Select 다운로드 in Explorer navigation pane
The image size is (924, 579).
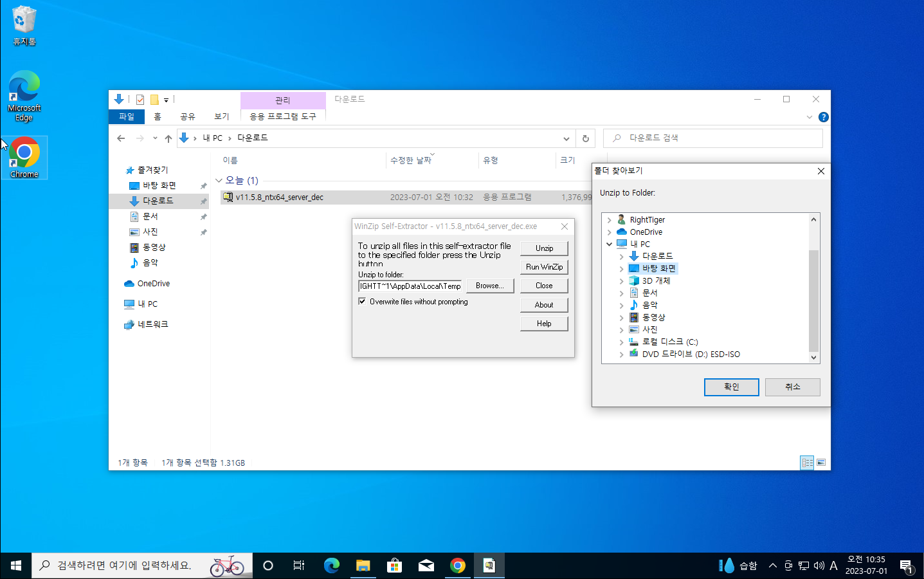pyautogui.click(x=158, y=201)
